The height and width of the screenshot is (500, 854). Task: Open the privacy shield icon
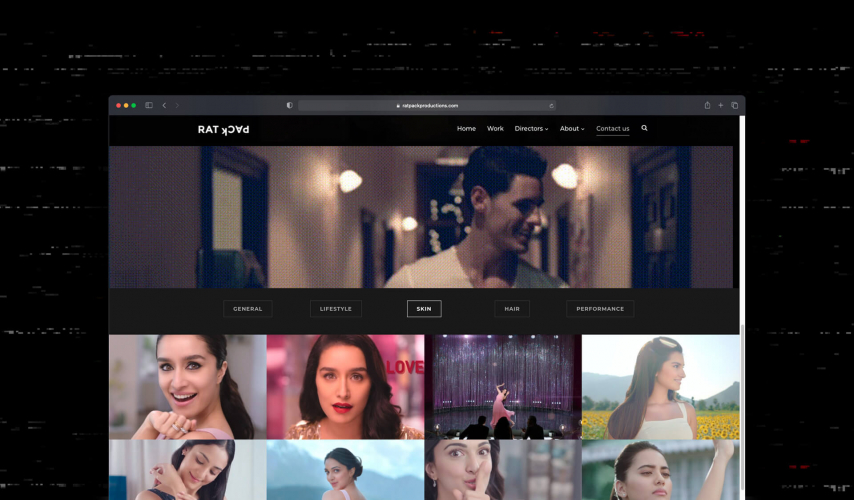(290, 105)
